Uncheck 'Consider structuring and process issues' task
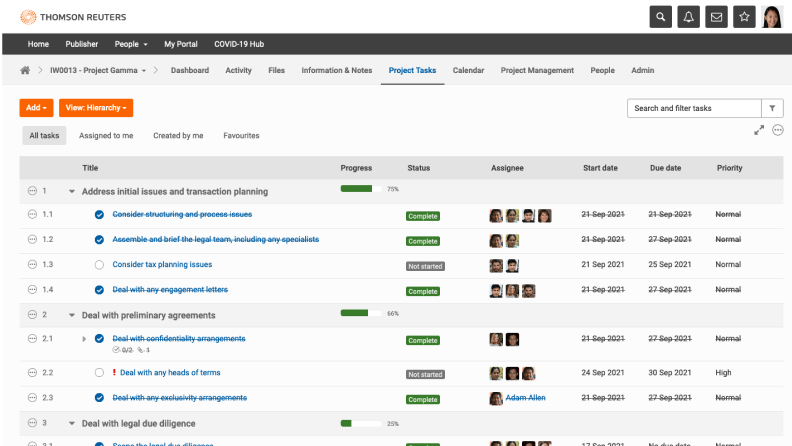Screen dimensions: 792x446 click(x=99, y=215)
